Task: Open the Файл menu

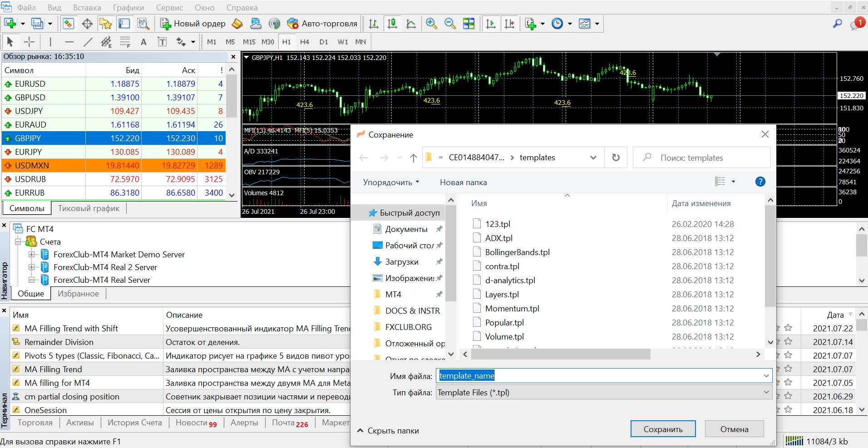Action: pyautogui.click(x=26, y=8)
